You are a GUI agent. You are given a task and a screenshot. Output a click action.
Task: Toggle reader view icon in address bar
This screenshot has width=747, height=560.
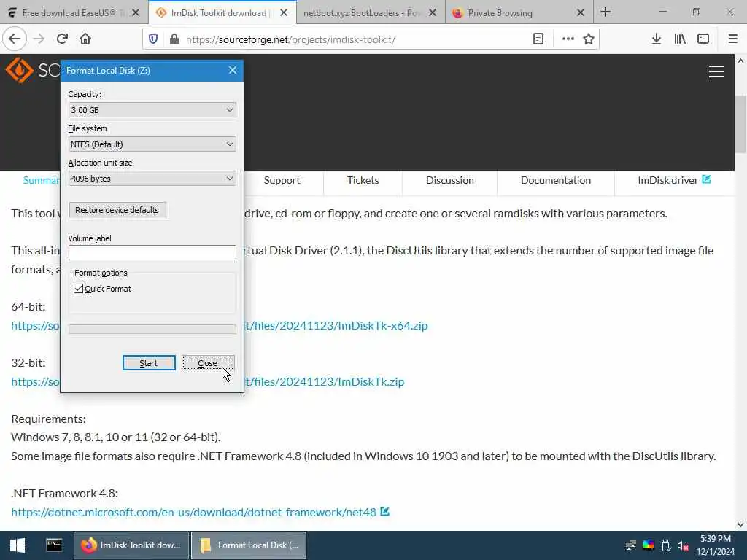click(x=538, y=39)
